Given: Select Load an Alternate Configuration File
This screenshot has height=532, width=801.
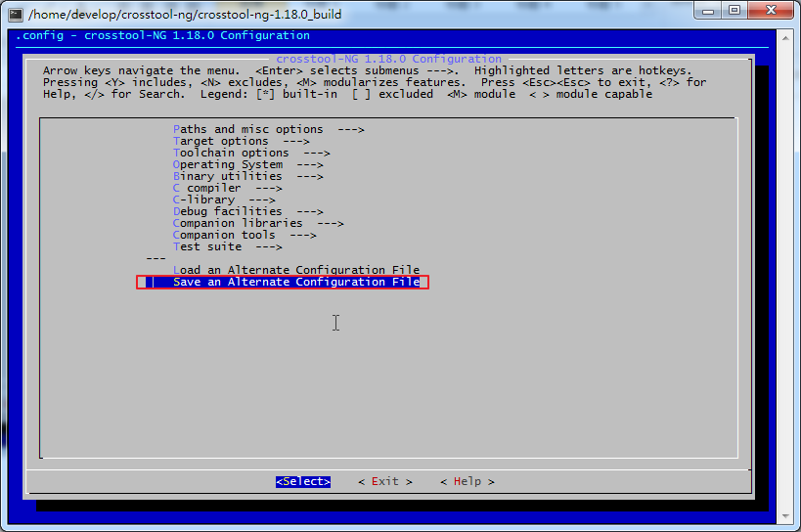Looking at the screenshot, I should pyautogui.click(x=296, y=270).
